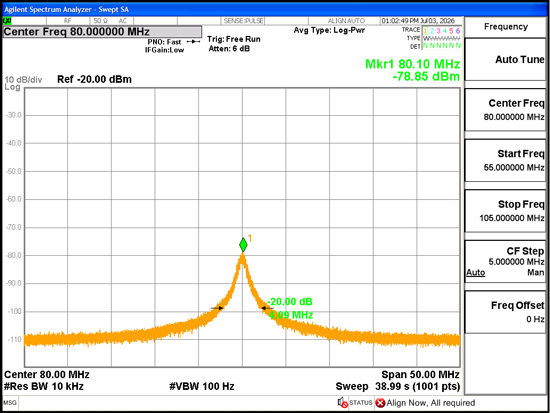Click the Avg Type: Log-Pwr label
Screen dimensions: 550x413
pyautogui.click(x=329, y=30)
